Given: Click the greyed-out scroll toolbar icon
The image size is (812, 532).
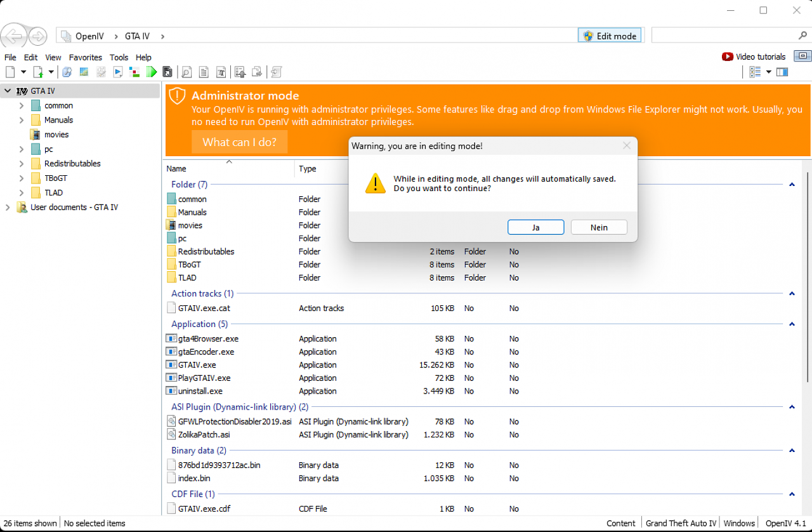Looking at the screenshot, I should [x=276, y=72].
